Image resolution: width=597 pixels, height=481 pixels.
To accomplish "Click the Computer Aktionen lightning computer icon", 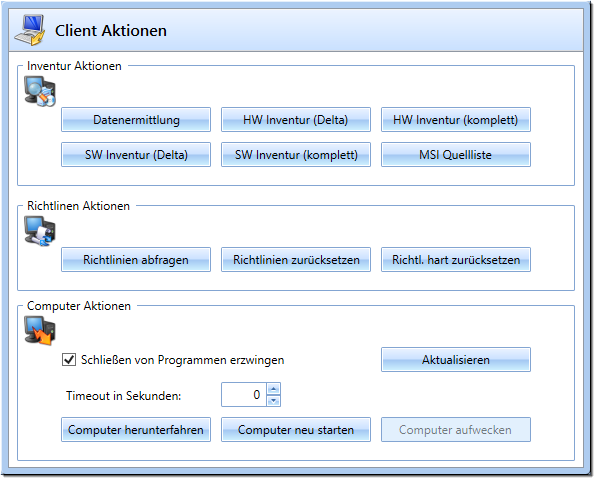I will [x=40, y=331].
